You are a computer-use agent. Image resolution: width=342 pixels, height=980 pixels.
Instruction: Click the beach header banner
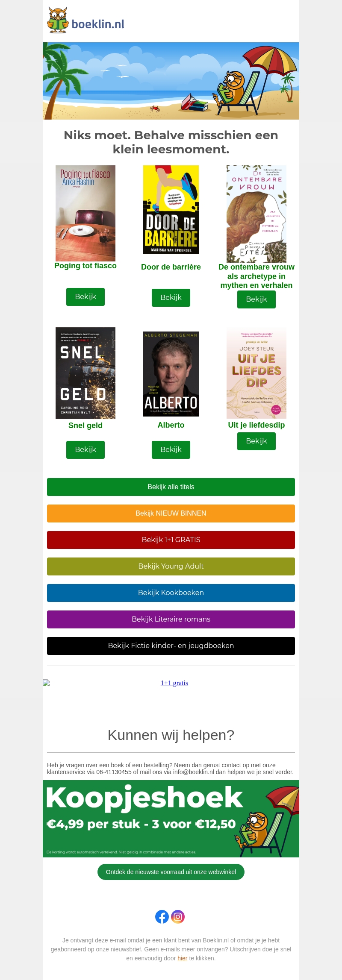(x=171, y=81)
